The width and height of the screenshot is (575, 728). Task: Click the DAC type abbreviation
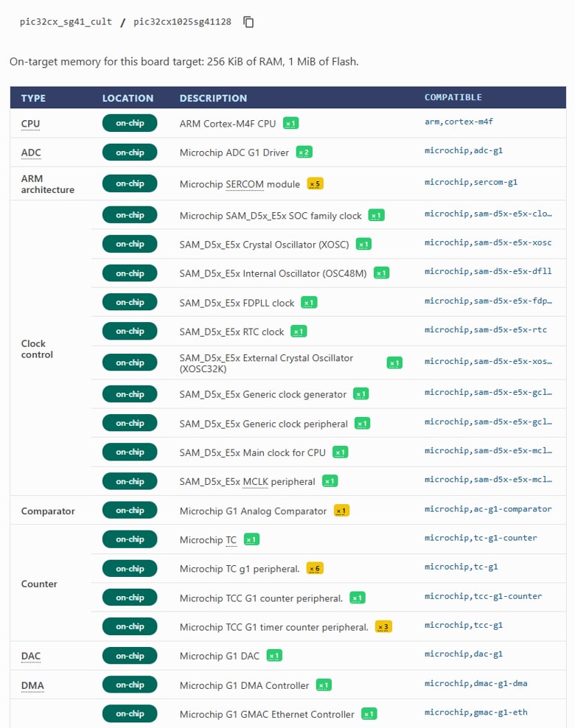pyautogui.click(x=31, y=656)
